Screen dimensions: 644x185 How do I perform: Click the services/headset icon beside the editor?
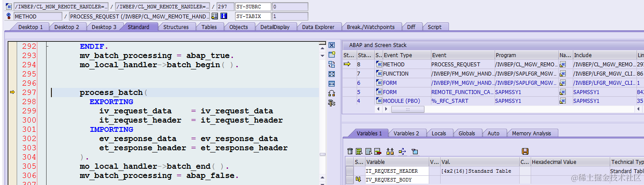point(332,93)
